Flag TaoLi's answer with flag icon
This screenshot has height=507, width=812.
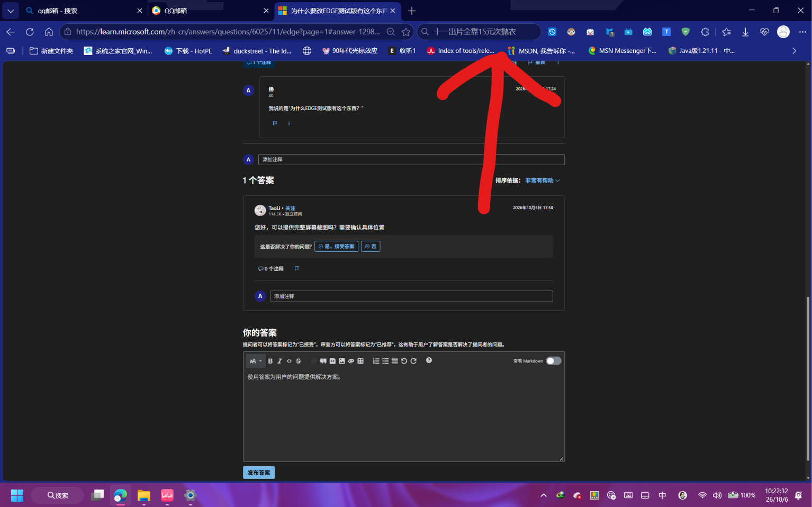[297, 268]
